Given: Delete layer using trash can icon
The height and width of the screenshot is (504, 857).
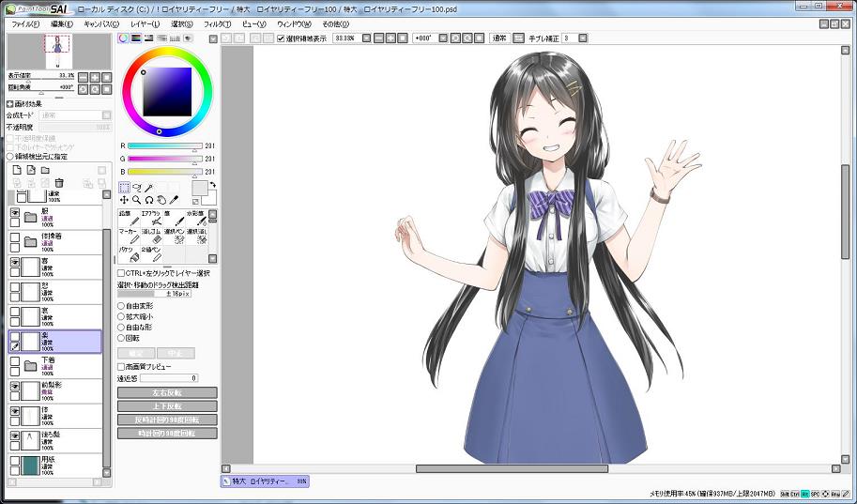Looking at the screenshot, I should 59,183.
